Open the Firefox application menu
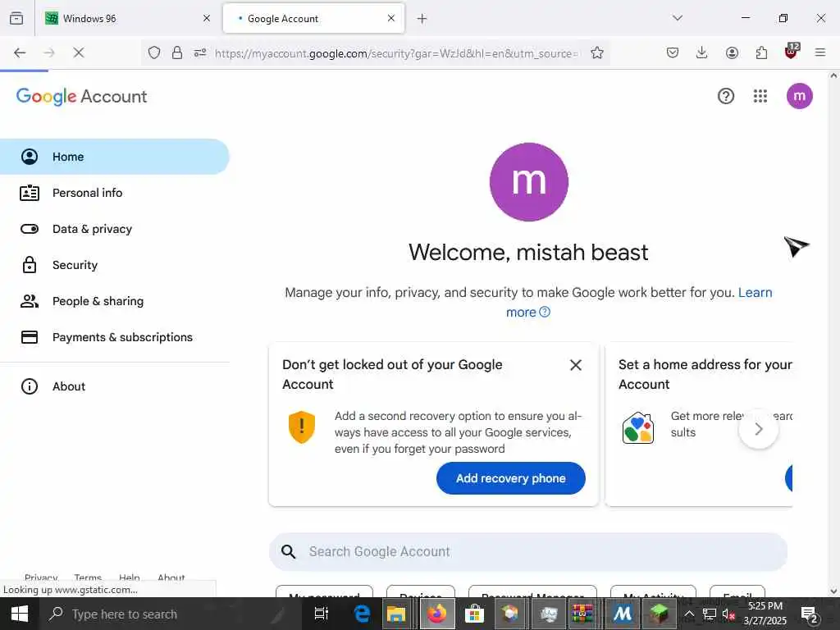840x630 pixels. pos(819,52)
